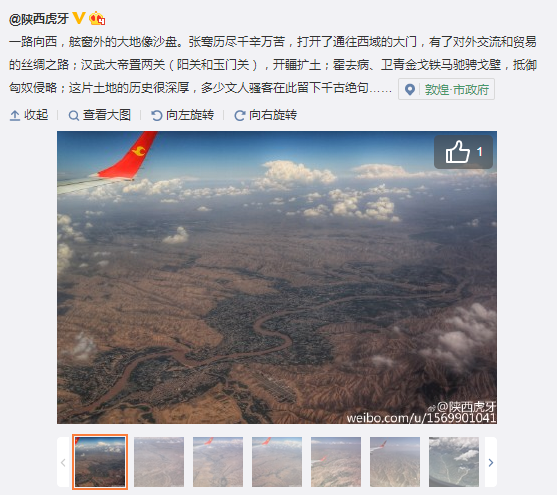Screen dimensions: 557x495
Task: Open the 敦煌·市政府 location link
Action: tap(457, 90)
